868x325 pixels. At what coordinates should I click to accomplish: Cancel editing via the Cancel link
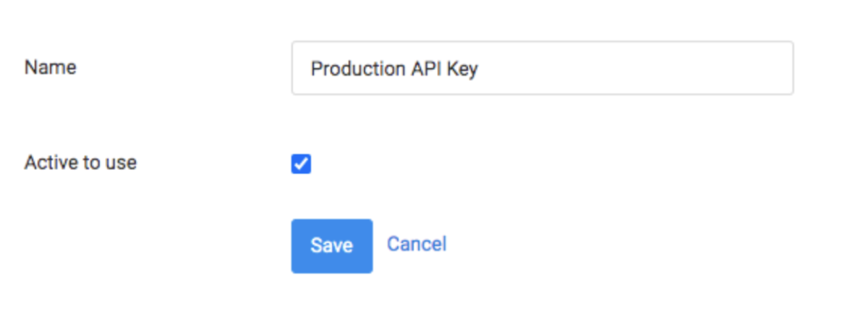pos(417,244)
